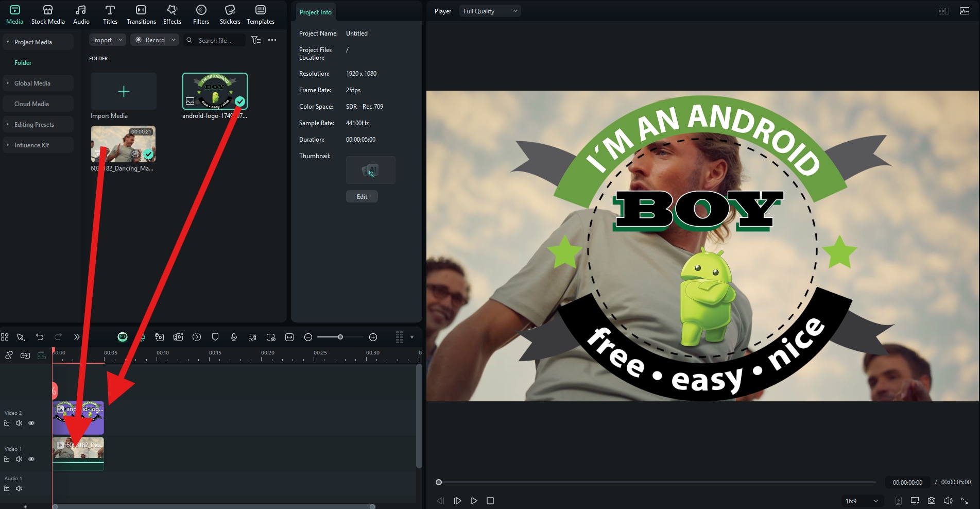Lock the Video 2 track
980x509 pixels.
(x=7, y=423)
